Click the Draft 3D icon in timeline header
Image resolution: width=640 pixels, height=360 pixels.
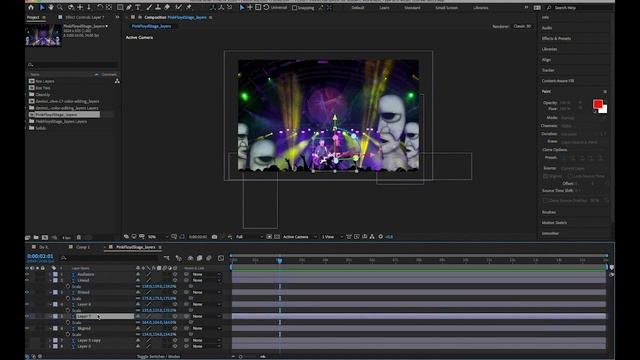(178, 258)
